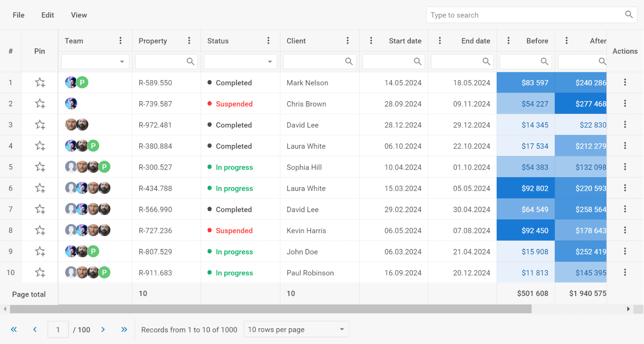Go to the previous page of records
The width and height of the screenshot is (644, 344).
[x=35, y=329]
